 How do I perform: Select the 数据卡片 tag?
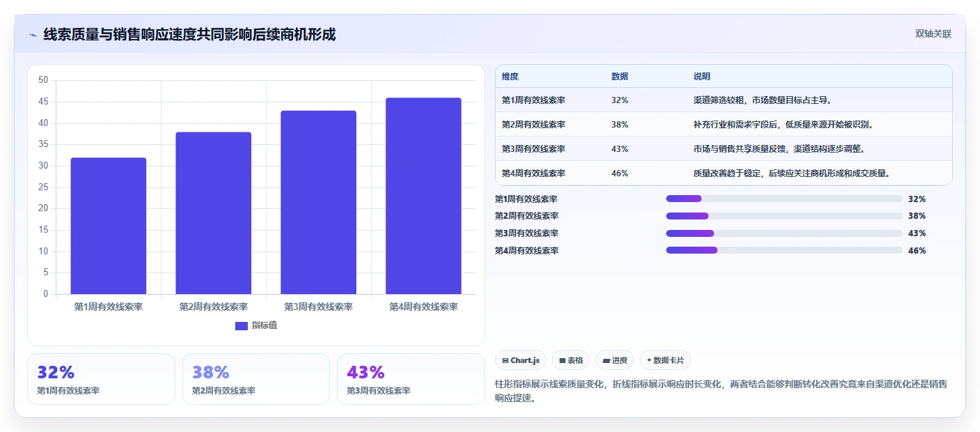tap(665, 360)
